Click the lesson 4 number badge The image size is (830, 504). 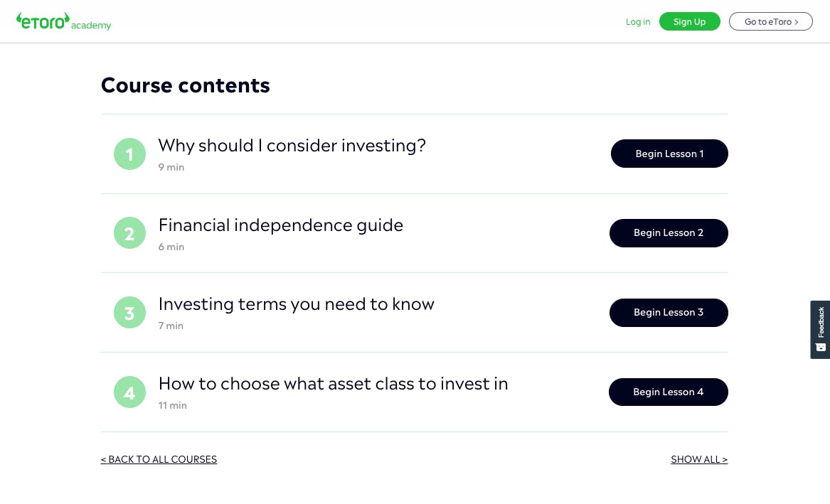click(129, 392)
